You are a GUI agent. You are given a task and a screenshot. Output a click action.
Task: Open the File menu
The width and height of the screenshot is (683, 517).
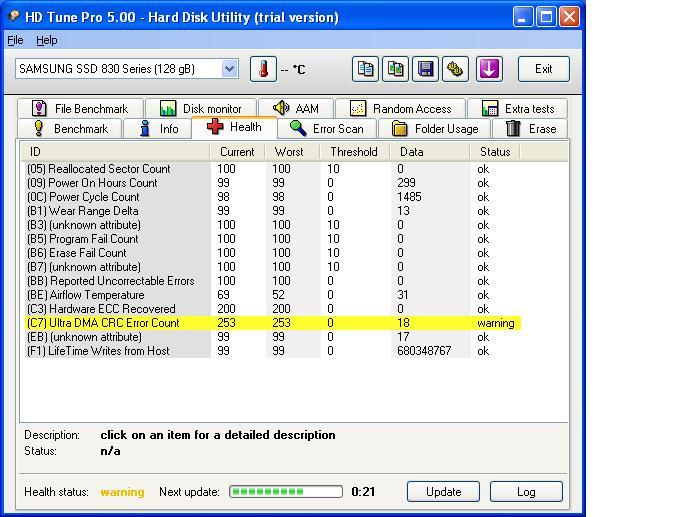[x=15, y=40]
